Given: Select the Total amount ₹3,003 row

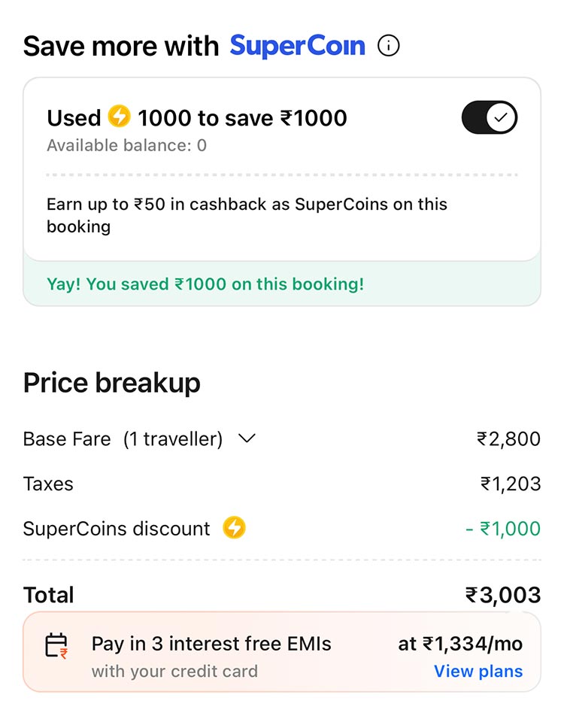Looking at the screenshot, I should (x=282, y=594).
